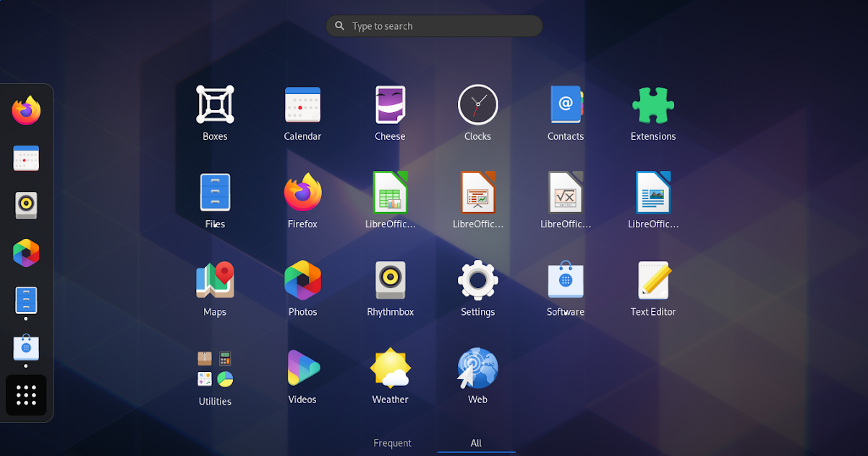
Task: Launch Firefox from the dock
Action: click(26, 110)
